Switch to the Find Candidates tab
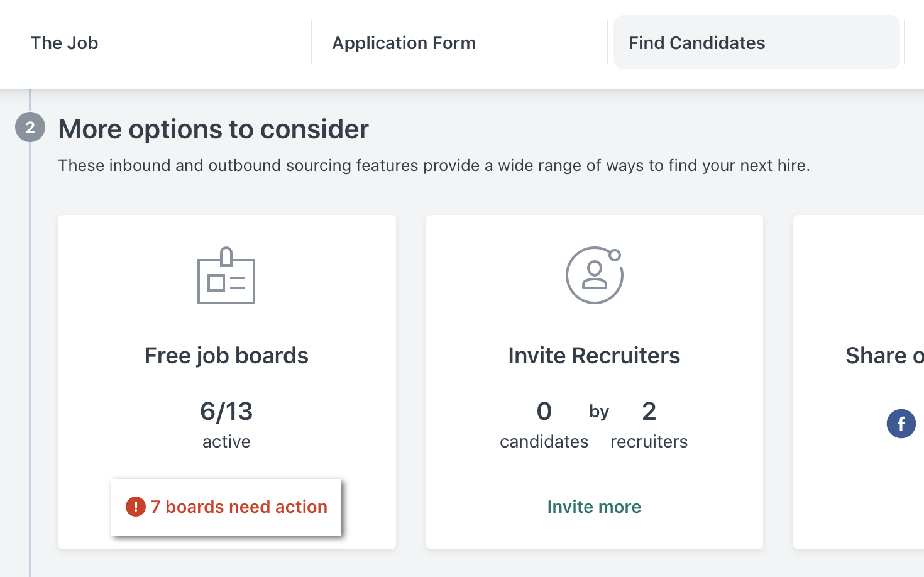The image size is (924, 577). click(696, 42)
